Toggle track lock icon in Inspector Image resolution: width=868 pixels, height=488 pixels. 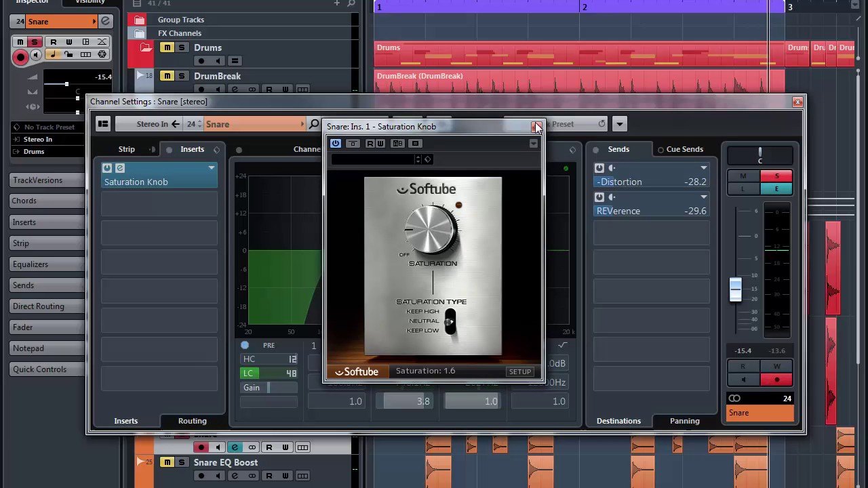pos(68,55)
